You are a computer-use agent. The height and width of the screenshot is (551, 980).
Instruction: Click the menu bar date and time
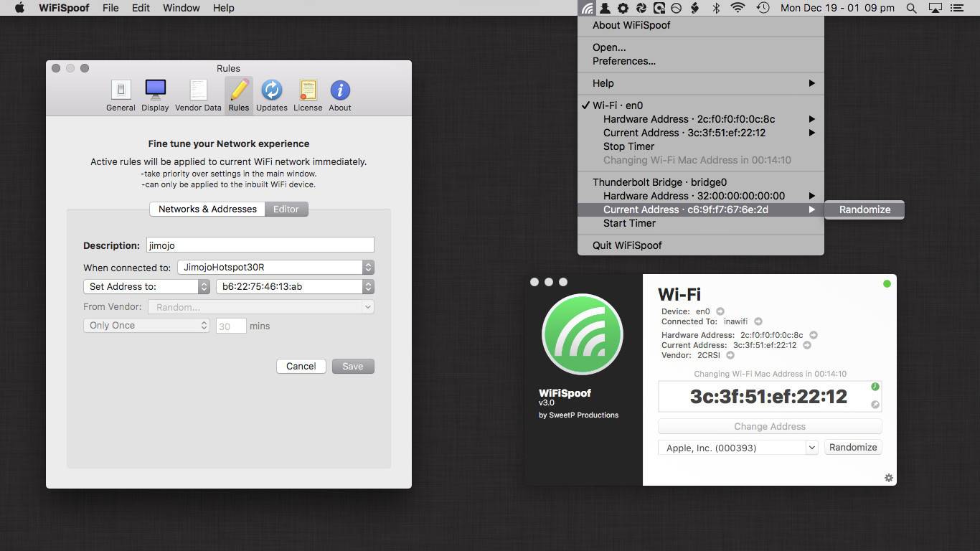coord(837,8)
